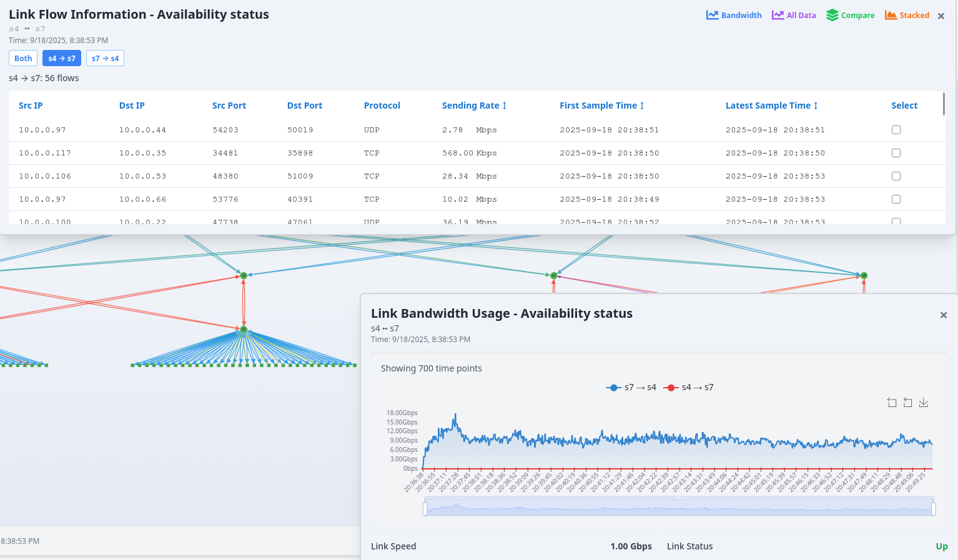Activate the Compare view
The height and width of the screenshot is (560, 958).
pos(850,15)
